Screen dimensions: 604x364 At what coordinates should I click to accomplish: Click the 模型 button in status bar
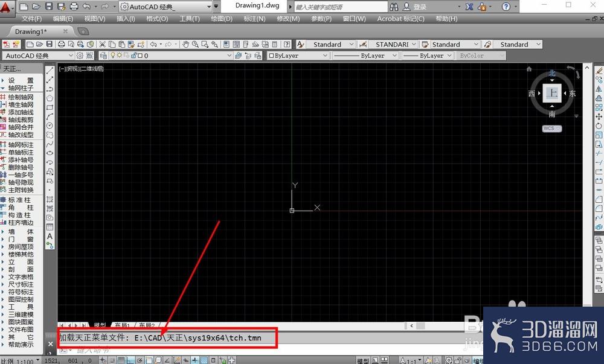(x=363, y=361)
